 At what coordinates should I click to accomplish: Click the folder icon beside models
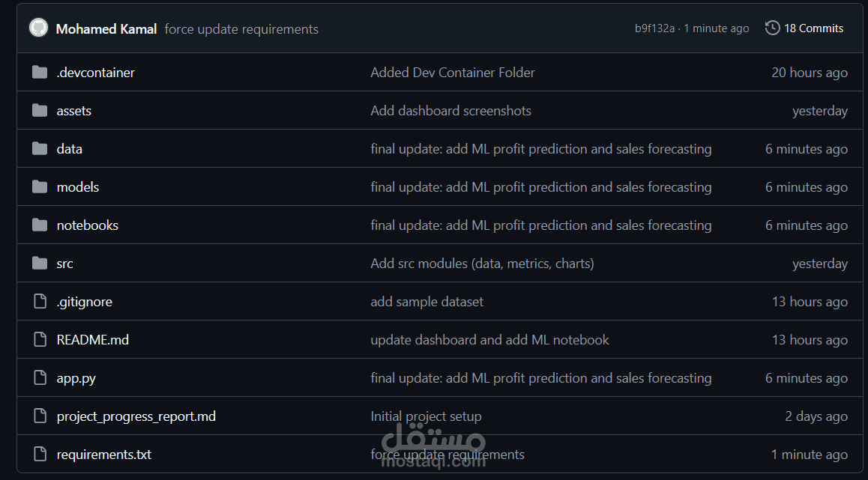click(40, 187)
